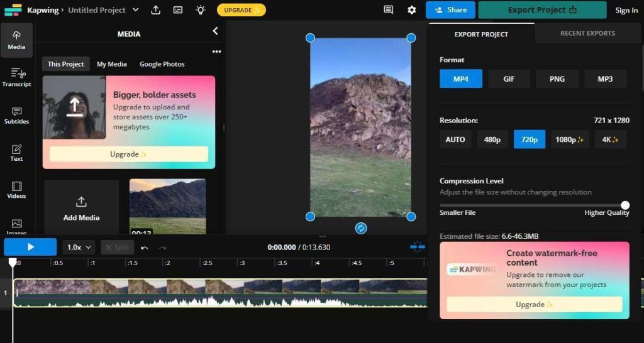Click the rotate handle below the video
The width and height of the screenshot is (644, 343).
click(360, 228)
